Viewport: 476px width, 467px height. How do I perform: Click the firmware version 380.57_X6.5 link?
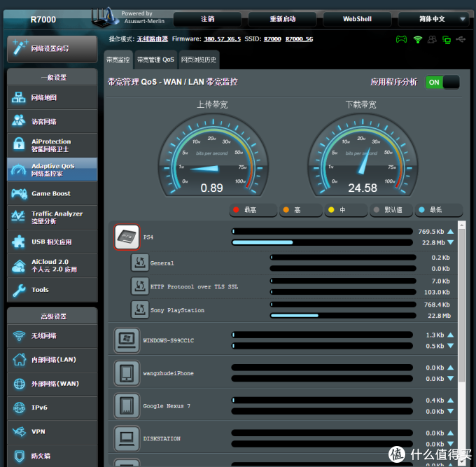point(222,40)
